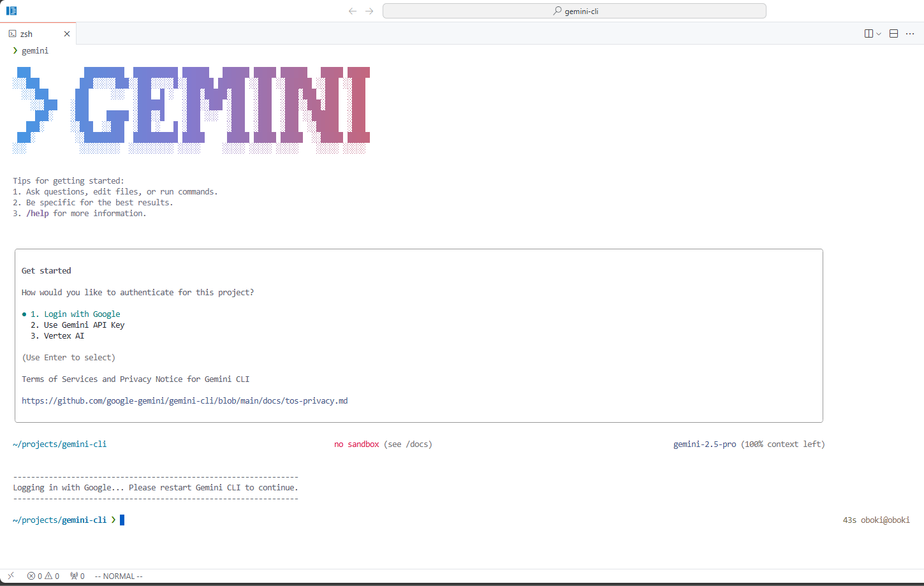
Task: Click the '(Use Enter to select)' hint
Action: [x=69, y=357]
